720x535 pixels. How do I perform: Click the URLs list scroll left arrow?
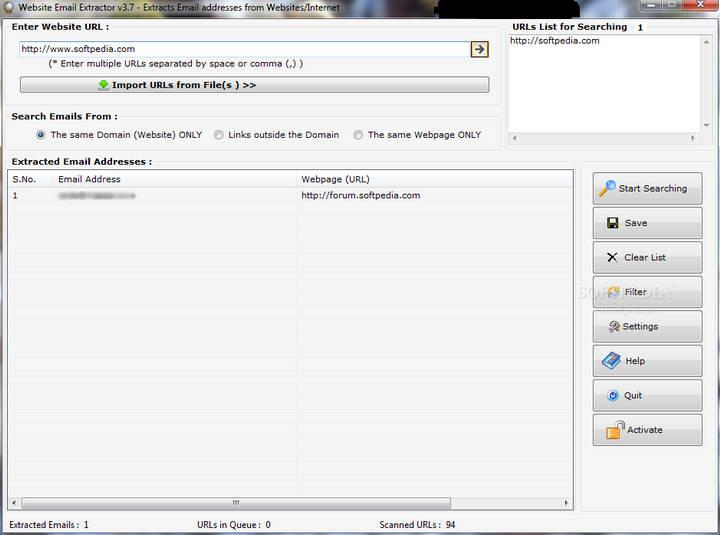click(515, 138)
